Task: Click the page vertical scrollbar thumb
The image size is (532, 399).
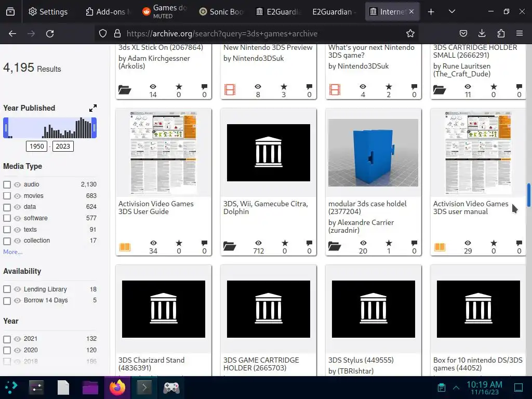Action: [x=528, y=195]
